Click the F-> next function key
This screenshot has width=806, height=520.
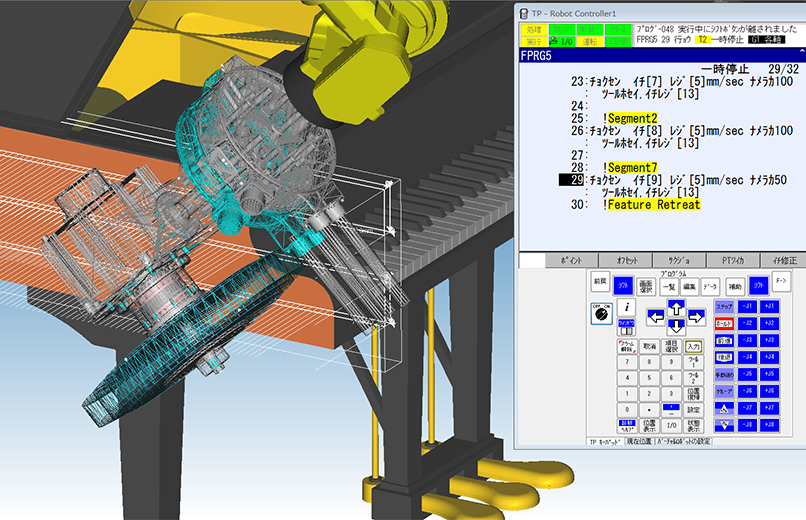[783, 282]
